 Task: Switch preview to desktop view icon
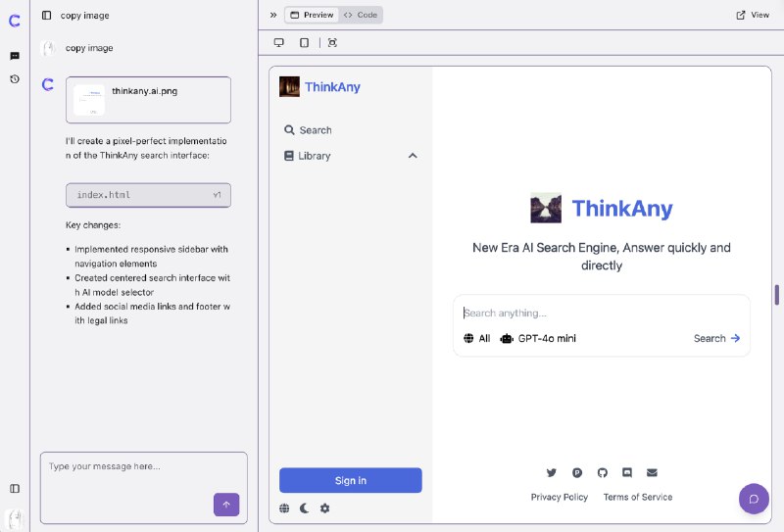(279, 42)
